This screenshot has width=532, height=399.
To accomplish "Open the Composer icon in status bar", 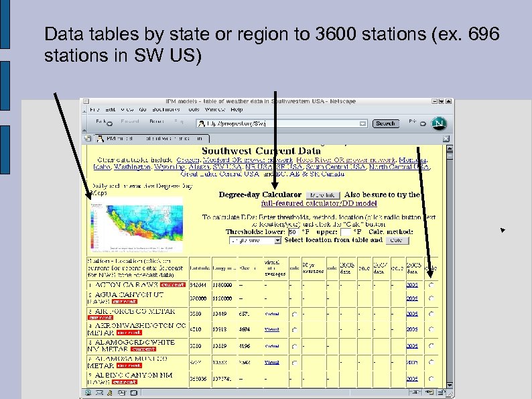I will pos(121,392).
